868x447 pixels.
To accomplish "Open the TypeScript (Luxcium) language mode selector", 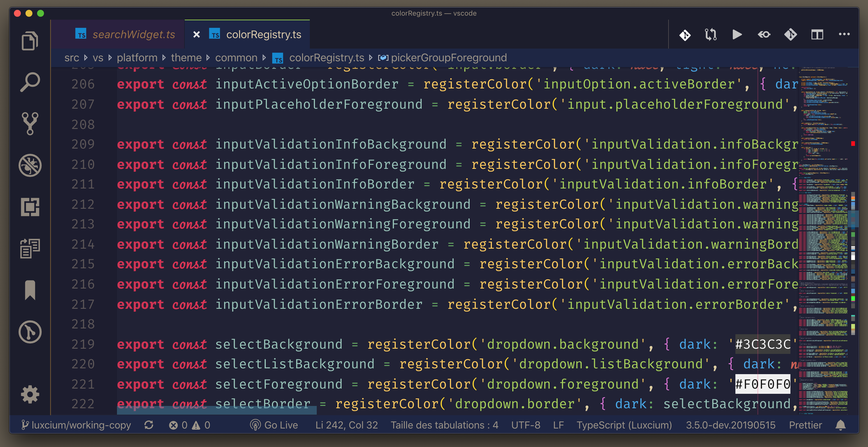I will click(x=624, y=425).
